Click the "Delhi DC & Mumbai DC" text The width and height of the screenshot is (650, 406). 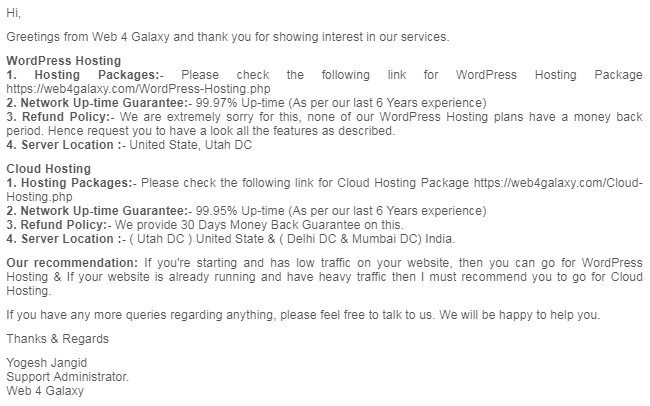[x=352, y=239]
